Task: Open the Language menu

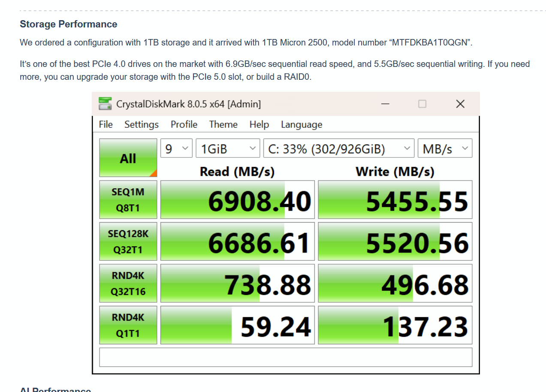Action: click(x=302, y=124)
